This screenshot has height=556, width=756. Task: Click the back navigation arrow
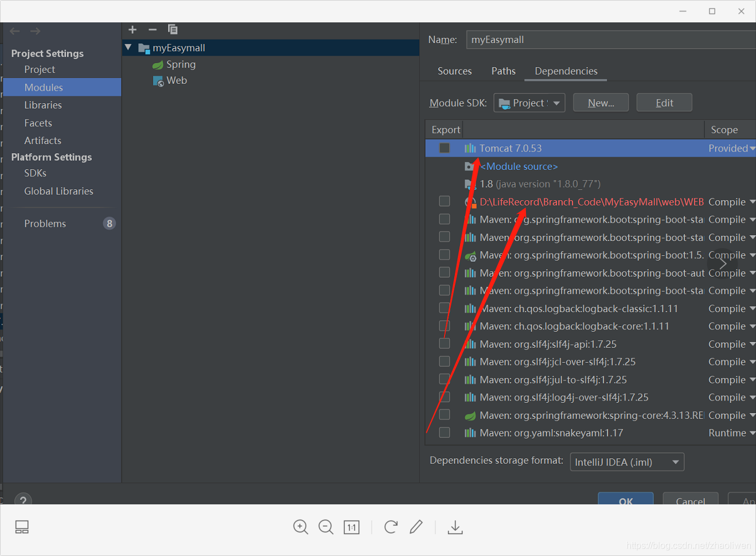15,31
